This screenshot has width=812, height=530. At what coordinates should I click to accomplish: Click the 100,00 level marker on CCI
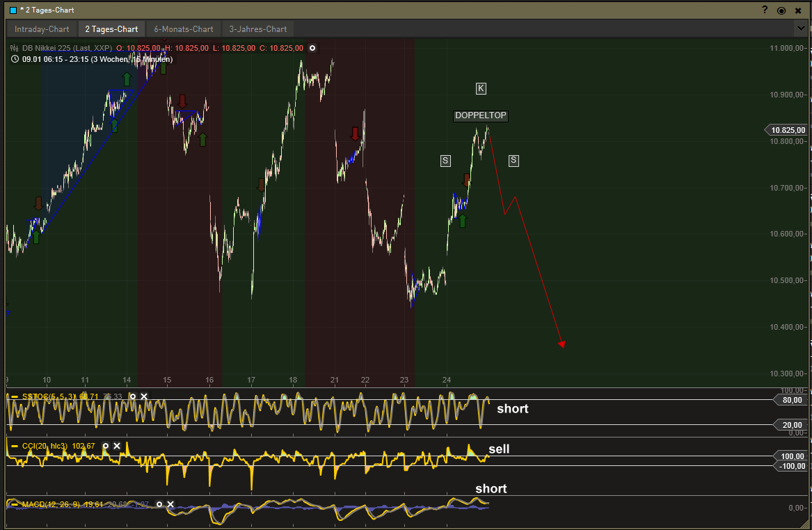pyautogui.click(x=790, y=456)
